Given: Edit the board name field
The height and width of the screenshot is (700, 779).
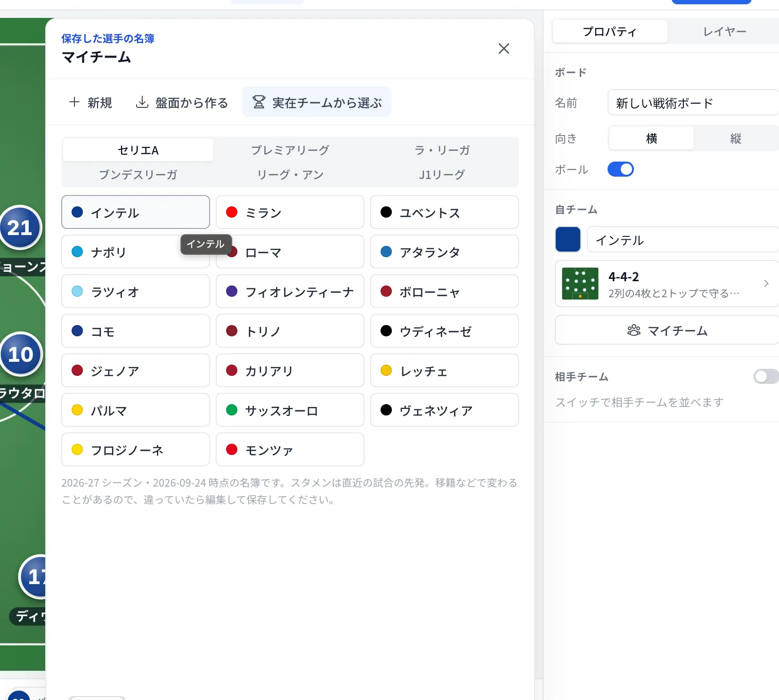Looking at the screenshot, I should click(x=693, y=103).
